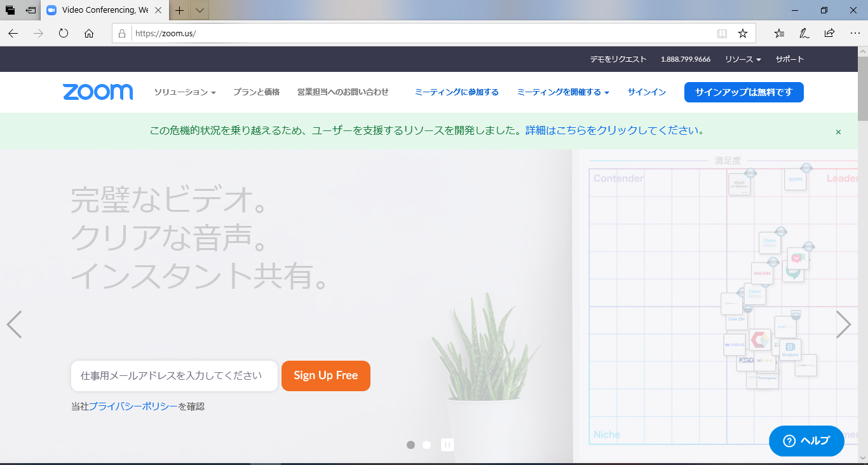Open reading view icon in address bar
This screenshot has width=868, height=465.
click(x=722, y=33)
